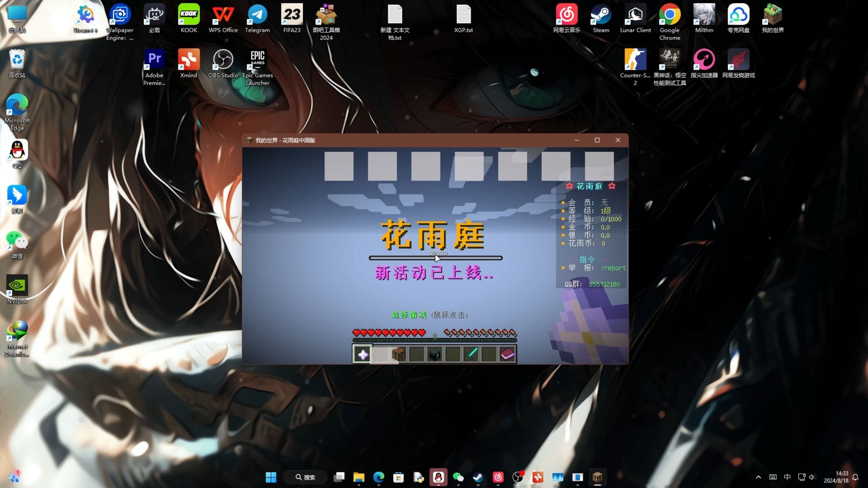Open Steam desktop shortcut
The width and height of the screenshot is (868, 488).
click(601, 19)
